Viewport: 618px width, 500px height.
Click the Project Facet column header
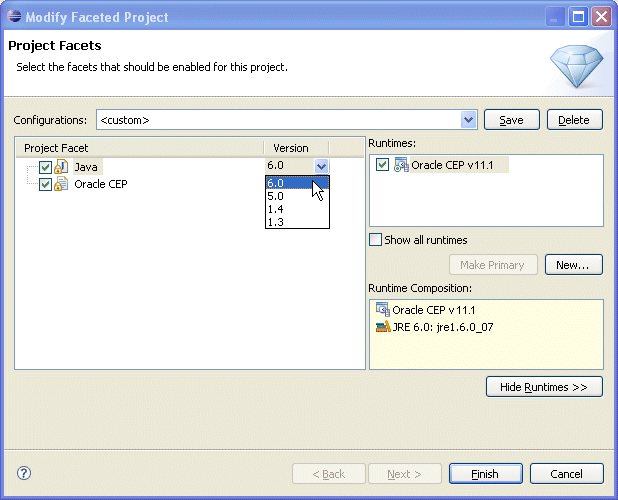click(140, 148)
